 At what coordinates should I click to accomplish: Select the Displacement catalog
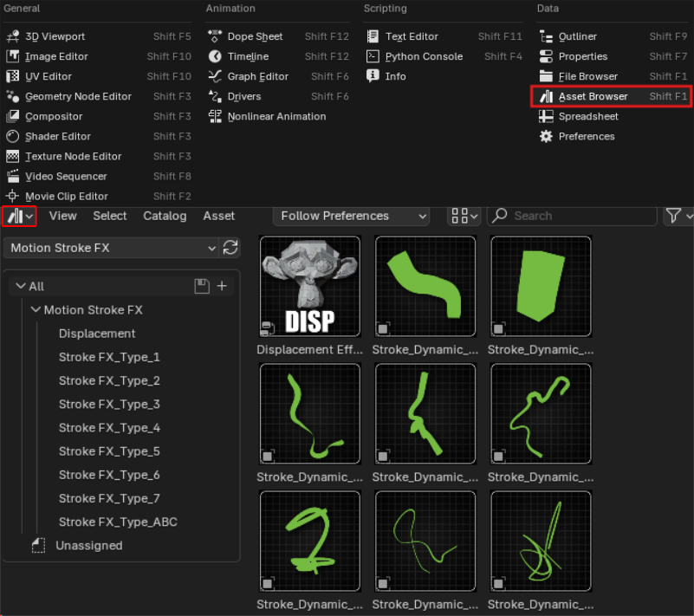click(x=97, y=334)
